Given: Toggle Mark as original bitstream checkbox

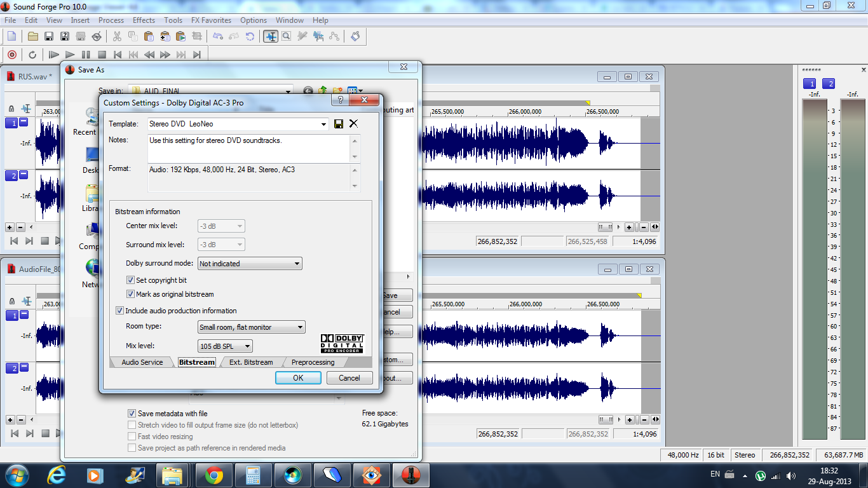Looking at the screenshot, I should [130, 294].
